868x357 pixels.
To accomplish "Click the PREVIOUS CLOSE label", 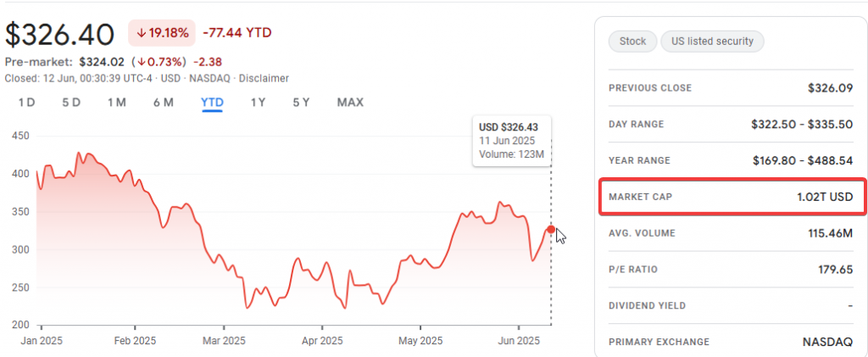I will click(650, 88).
